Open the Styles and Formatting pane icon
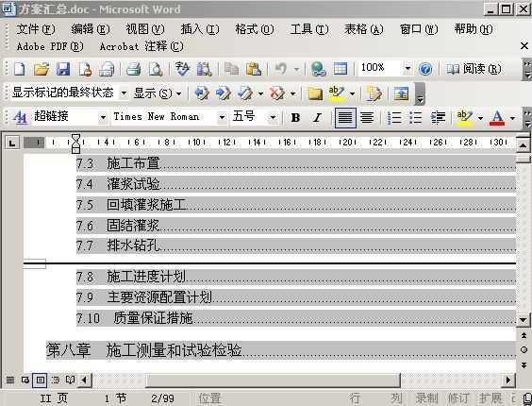532x406 pixels. tap(20, 118)
